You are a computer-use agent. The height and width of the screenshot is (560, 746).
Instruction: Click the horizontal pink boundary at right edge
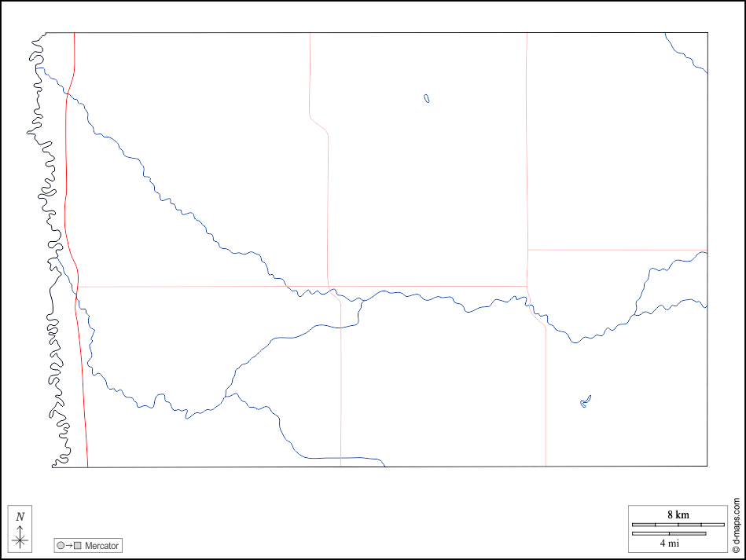tap(617, 250)
